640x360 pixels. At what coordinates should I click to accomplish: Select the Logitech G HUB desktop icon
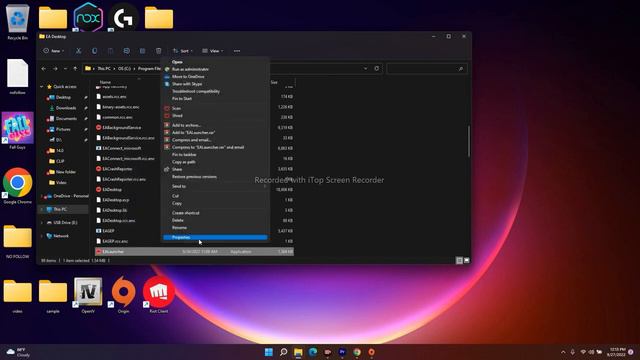[123, 17]
